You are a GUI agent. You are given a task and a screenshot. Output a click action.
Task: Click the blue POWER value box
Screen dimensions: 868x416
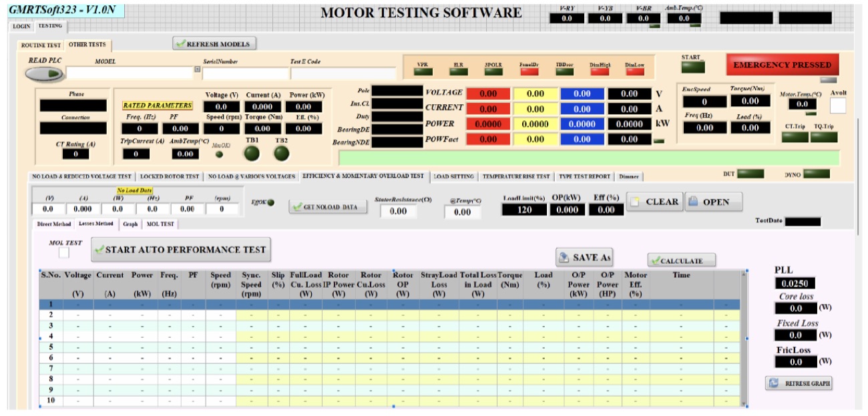pos(582,124)
